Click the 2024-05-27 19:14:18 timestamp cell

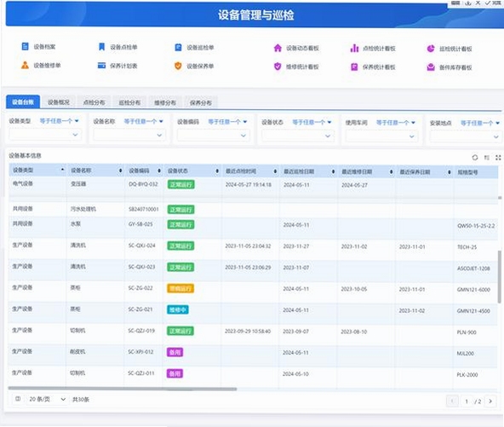click(x=248, y=185)
